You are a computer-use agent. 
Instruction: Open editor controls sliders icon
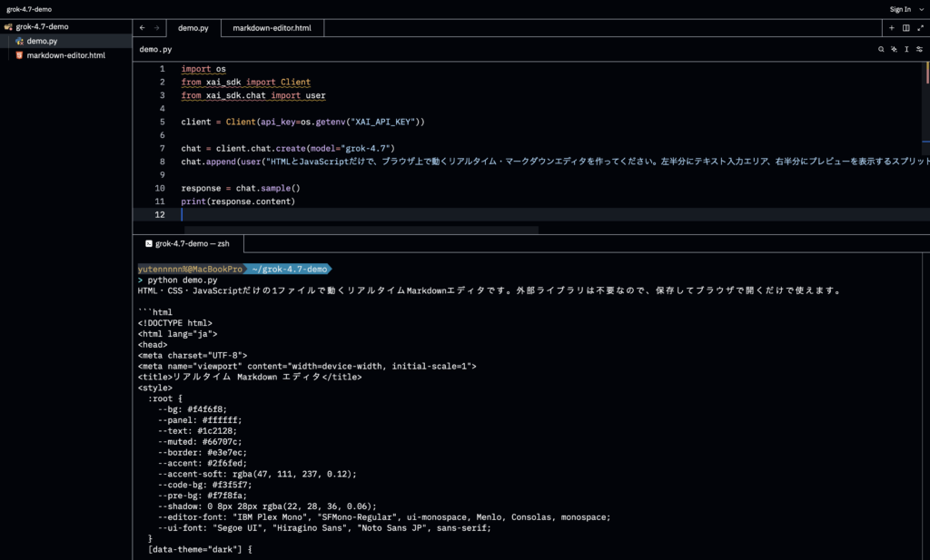919,49
